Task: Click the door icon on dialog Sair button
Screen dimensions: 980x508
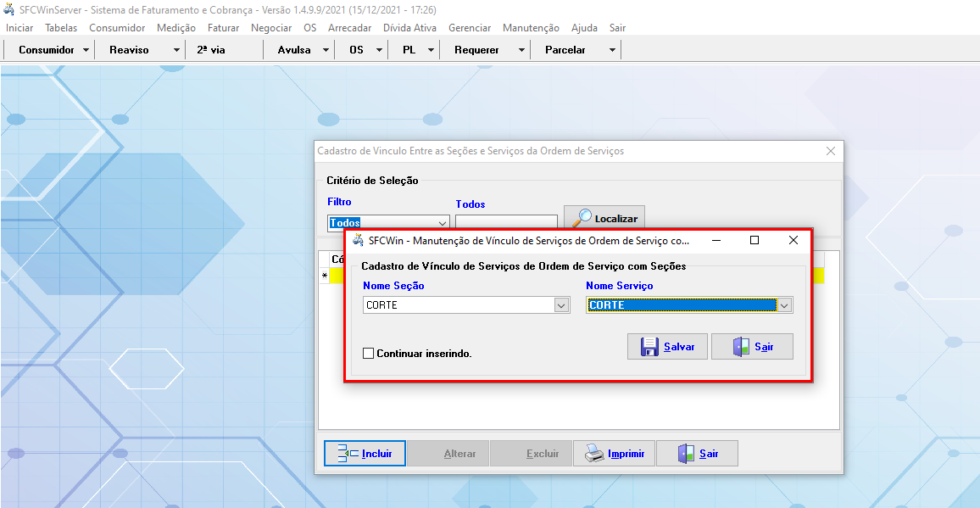Action: [x=741, y=347]
